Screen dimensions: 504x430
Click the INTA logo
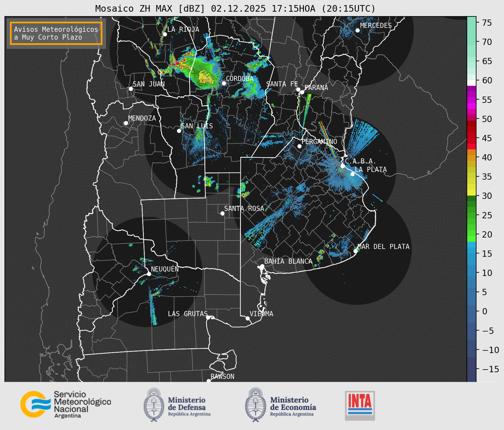(x=360, y=405)
